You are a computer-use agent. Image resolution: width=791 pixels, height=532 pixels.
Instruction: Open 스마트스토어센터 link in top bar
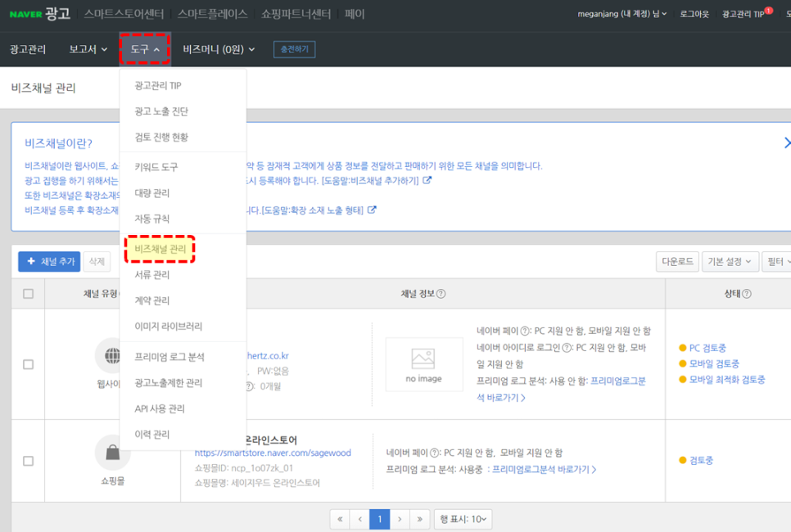coord(124,14)
